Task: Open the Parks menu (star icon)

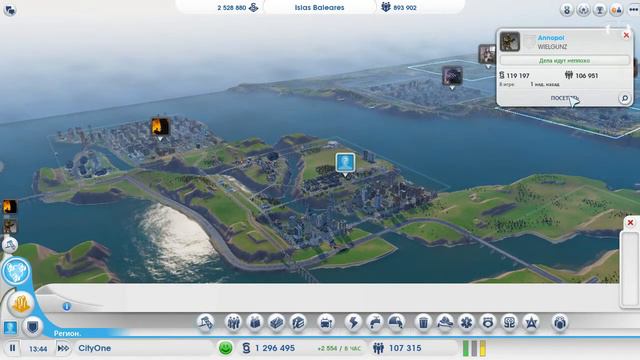Action: (531, 323)
